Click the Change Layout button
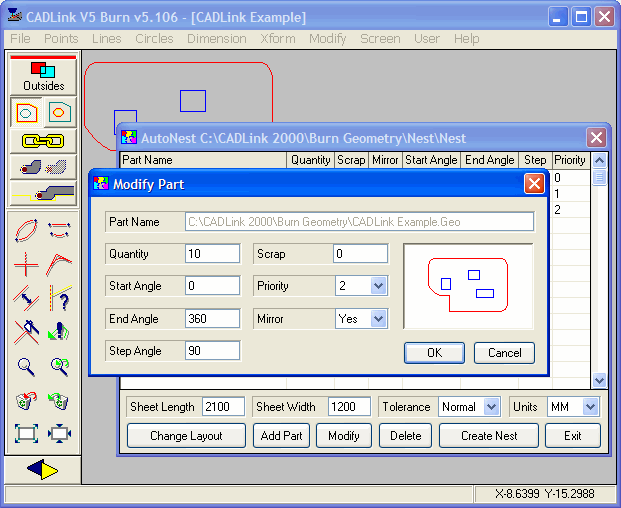The width and height of the screenshot is (621, 508). coord(186,436)
